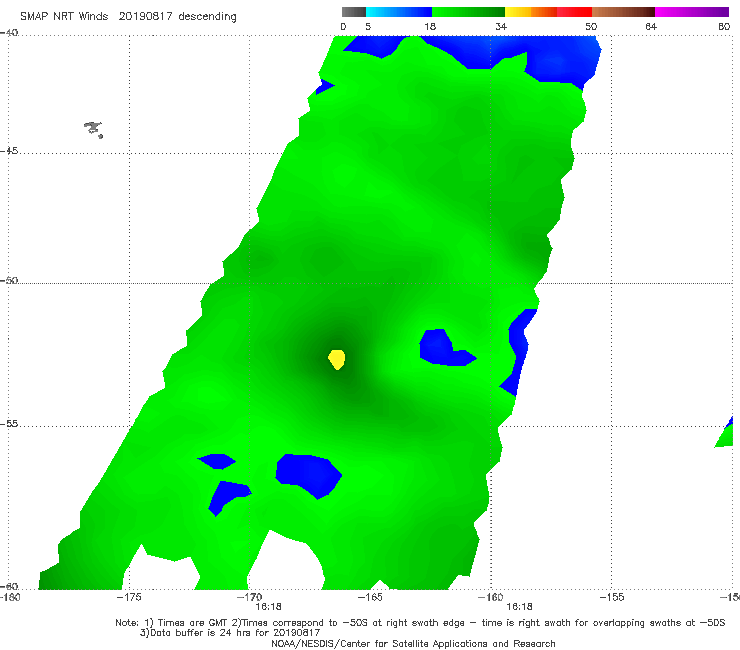Click the '-170' longitude axis label
Screen dimensions: 740x650
250,597
